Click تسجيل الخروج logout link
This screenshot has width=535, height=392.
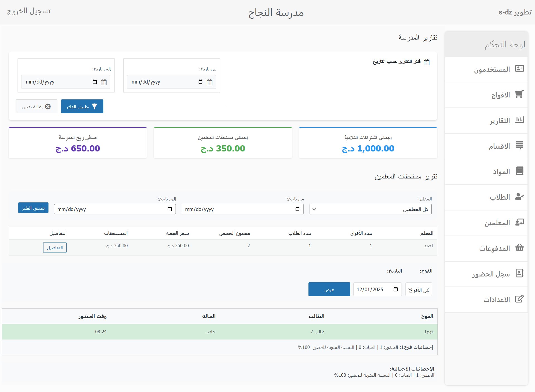pos(29,11)
